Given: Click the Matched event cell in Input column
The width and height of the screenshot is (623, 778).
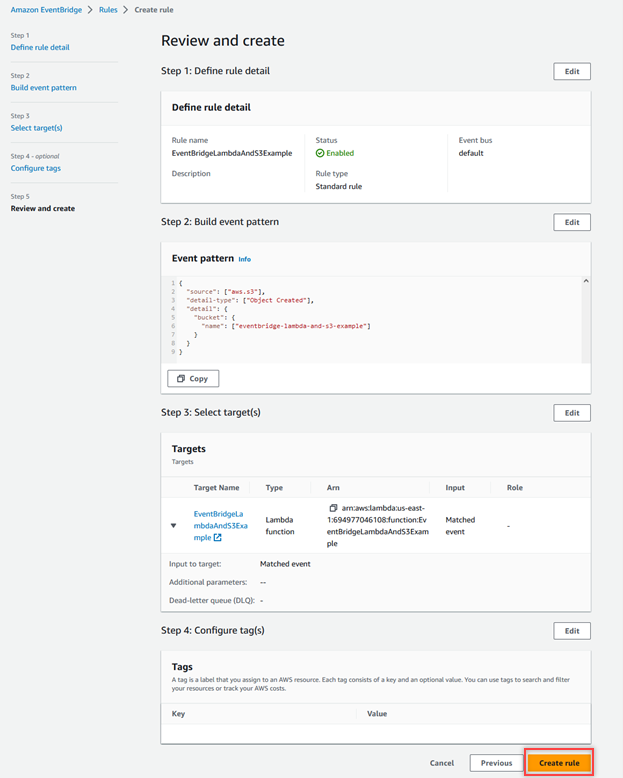Looking at the screenshot, I should [460, 525].
